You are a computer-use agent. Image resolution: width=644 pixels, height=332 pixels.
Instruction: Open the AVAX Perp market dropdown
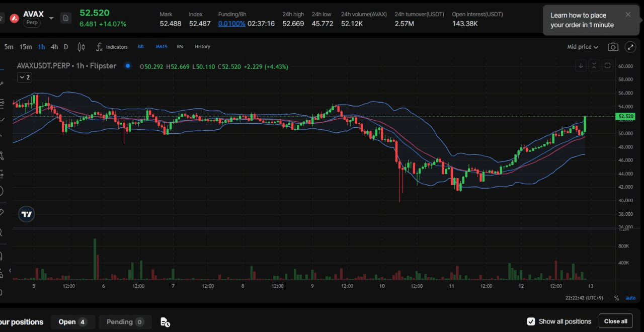pos(51,18)
